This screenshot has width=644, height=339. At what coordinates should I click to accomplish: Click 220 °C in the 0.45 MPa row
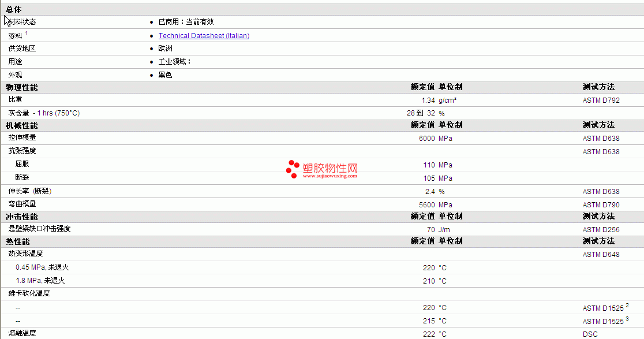click(435, 268)
